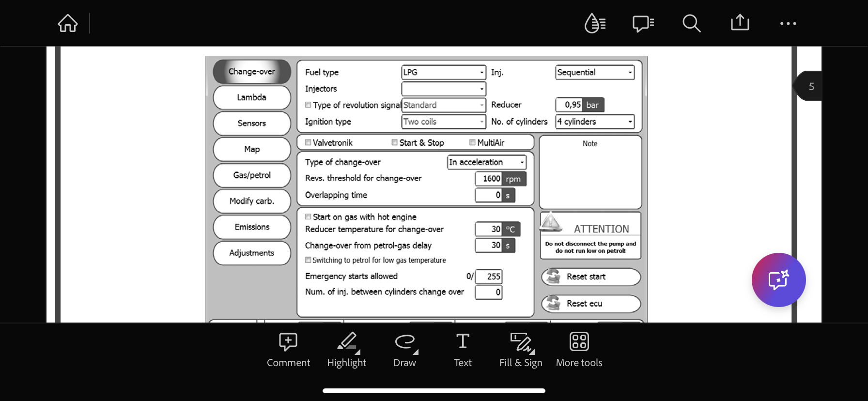Viewport: 868px width, 401px height.
Task: Open the empty Injectors dropdown
Action: (444, 89)
